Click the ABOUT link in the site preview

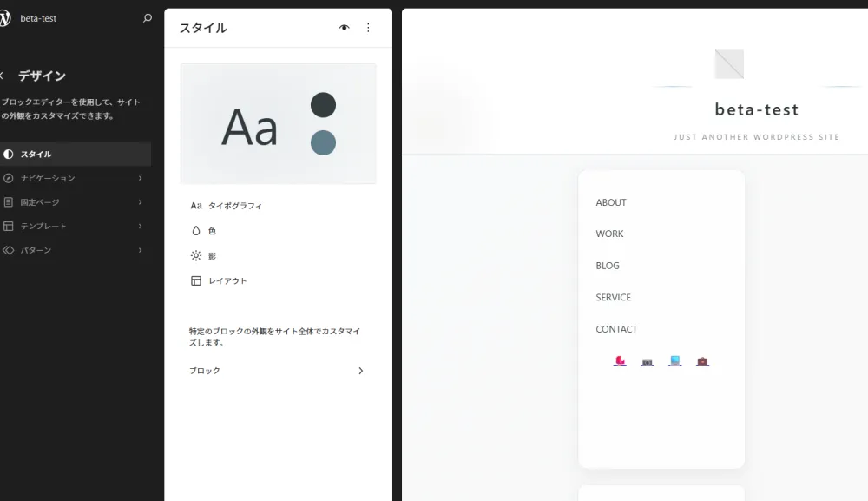tap(611, 202)
